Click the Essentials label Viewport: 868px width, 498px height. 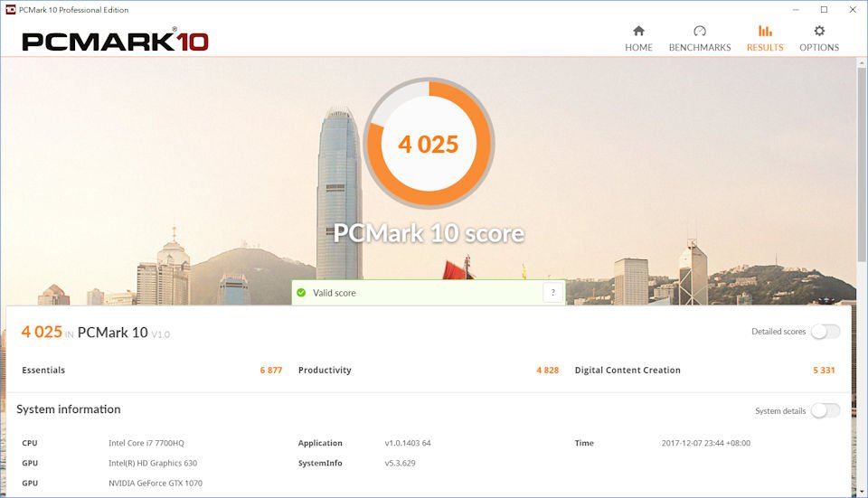click(x=43, y=371)
